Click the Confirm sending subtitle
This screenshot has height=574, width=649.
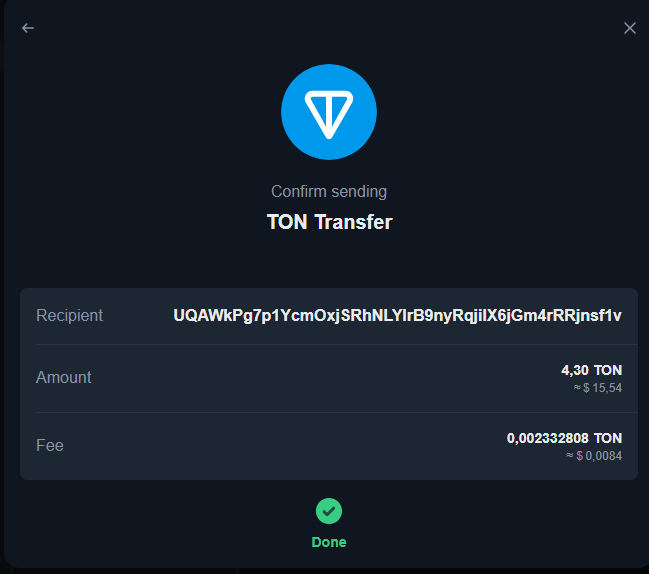[329, 192]
